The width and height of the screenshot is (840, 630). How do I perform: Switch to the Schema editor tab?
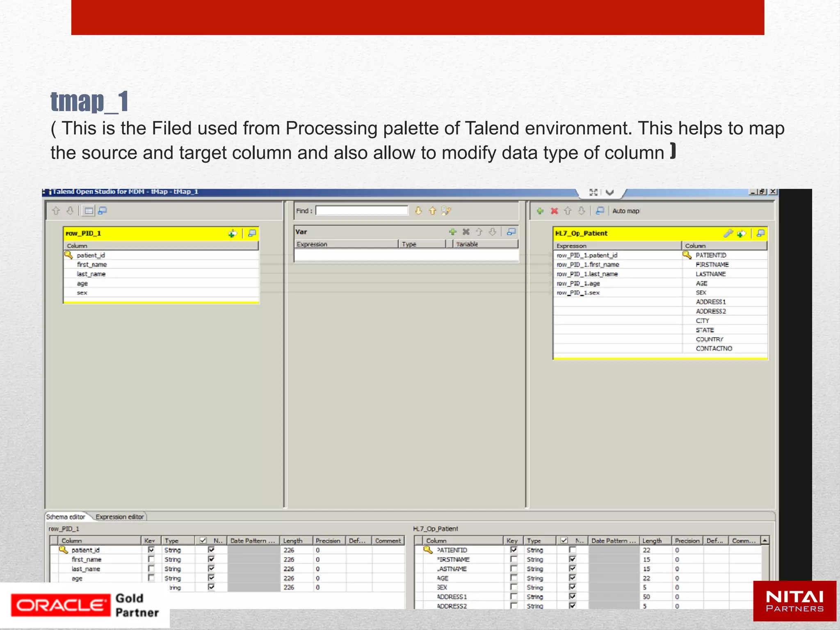pyautogui.click(x=66, y=517)
